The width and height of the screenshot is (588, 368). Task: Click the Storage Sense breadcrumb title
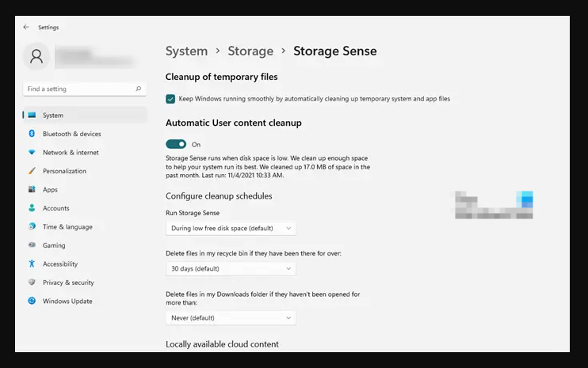[335, 51]
